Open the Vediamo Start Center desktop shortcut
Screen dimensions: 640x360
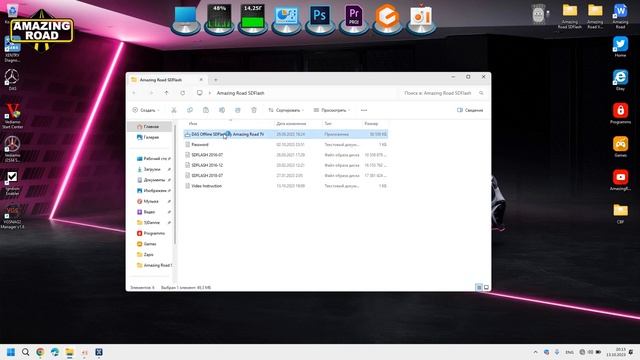point(12,116)
